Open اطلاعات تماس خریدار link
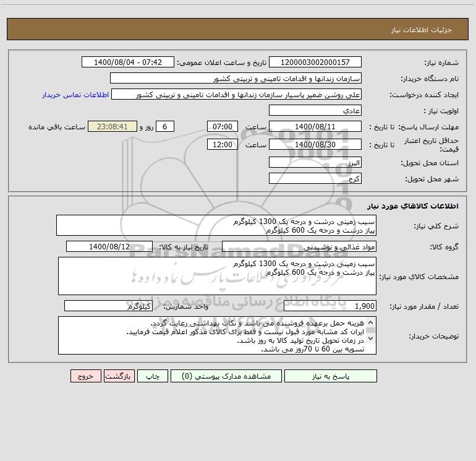 coord(75,95)
